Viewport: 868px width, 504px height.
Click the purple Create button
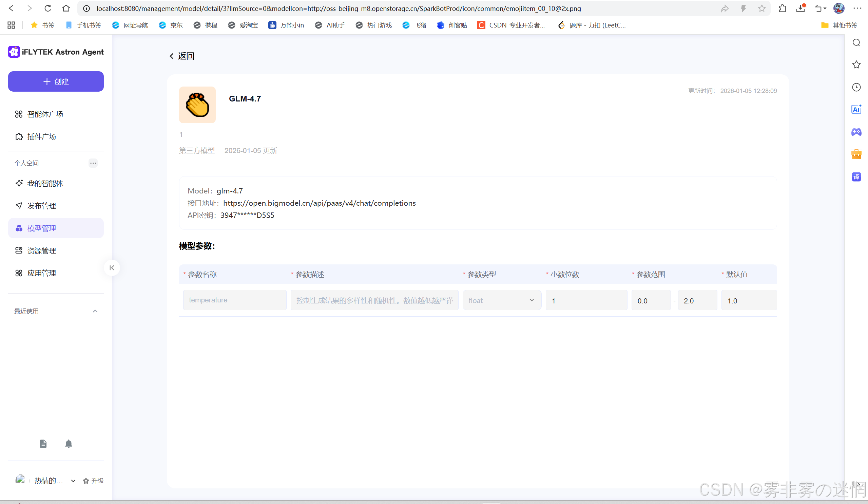click(56, 82)
